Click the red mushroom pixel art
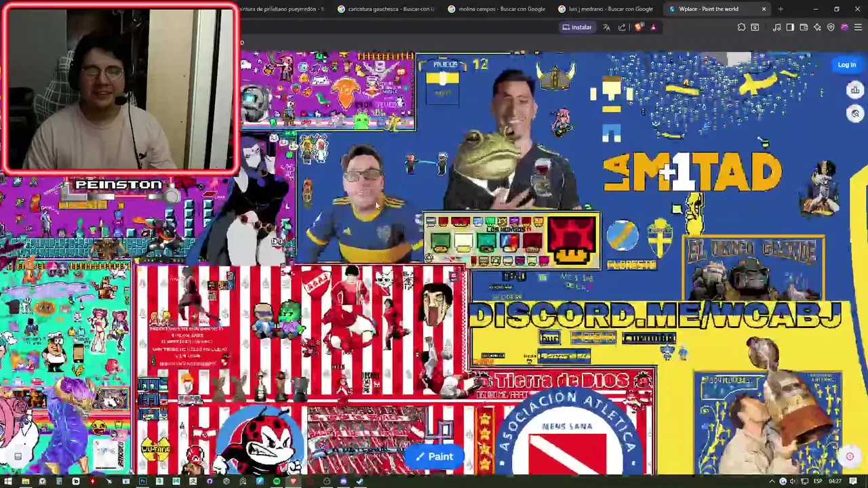Image resolution: width=868 pixels, height=488 pixels. coord(572,240)
